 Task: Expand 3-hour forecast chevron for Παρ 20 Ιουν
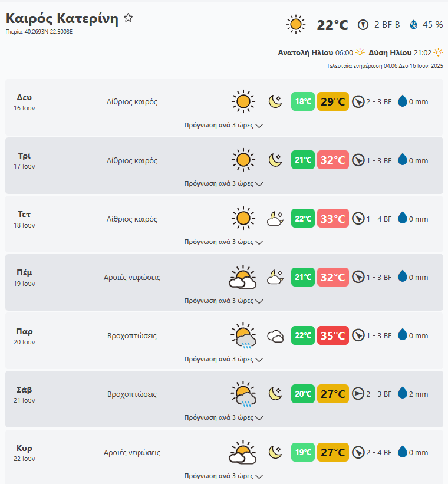pyautogui.click(x=259, y=359)
